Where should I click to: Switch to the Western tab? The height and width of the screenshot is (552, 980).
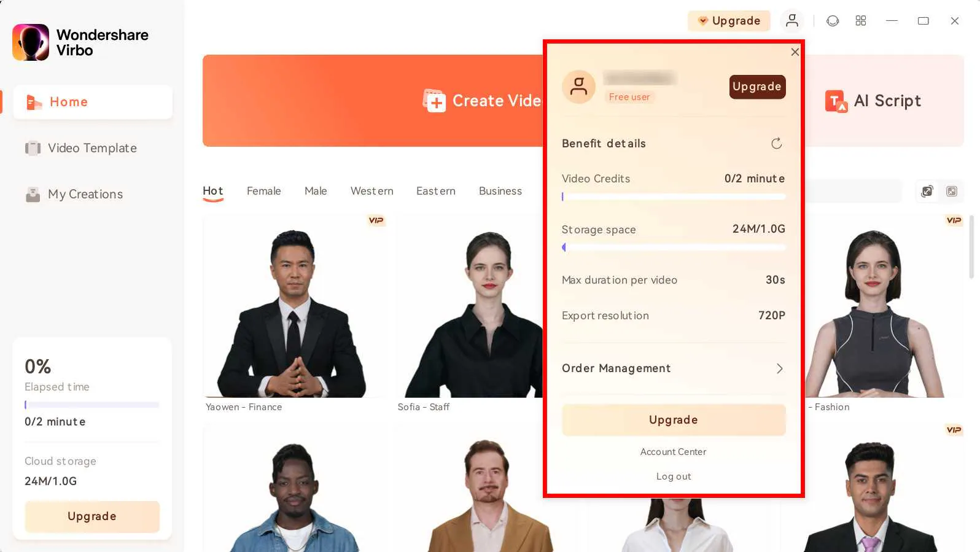coord(372,191)
